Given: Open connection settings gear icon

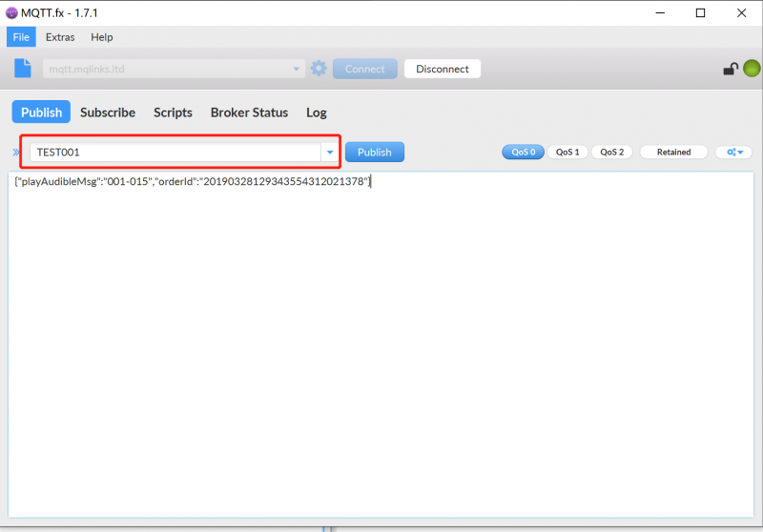Looking at the screenshot, I should [319, 69].
